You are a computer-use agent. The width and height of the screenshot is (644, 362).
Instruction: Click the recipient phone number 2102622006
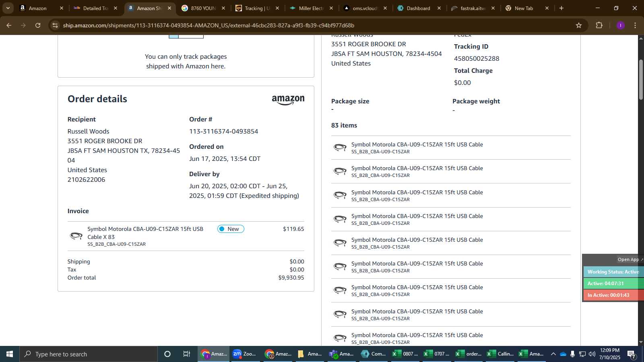click(86, 180)
